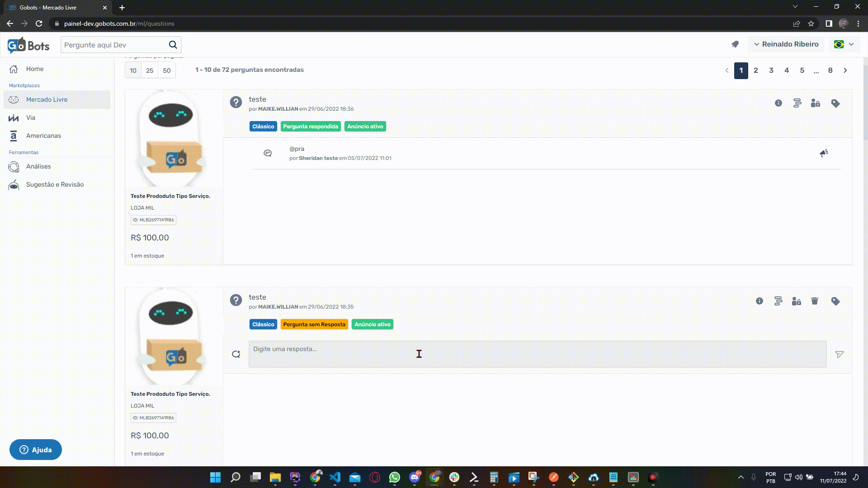This screenshot has height=488, width=868.
Task: Click the suggestion refresh icon left of reply box
Action: [x=236, y=354]
